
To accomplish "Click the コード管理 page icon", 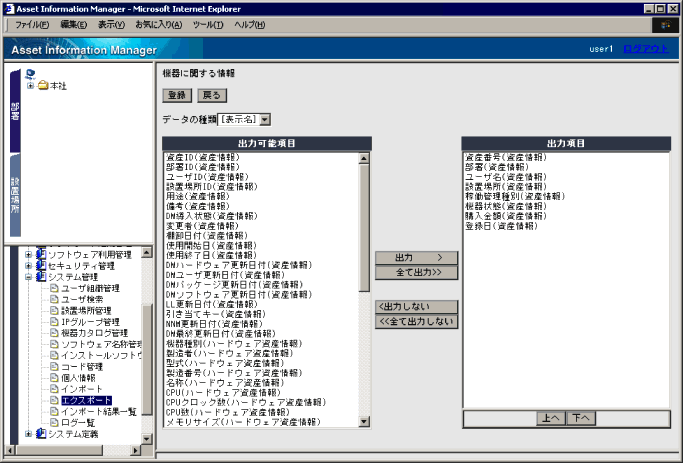I will 54,367.
